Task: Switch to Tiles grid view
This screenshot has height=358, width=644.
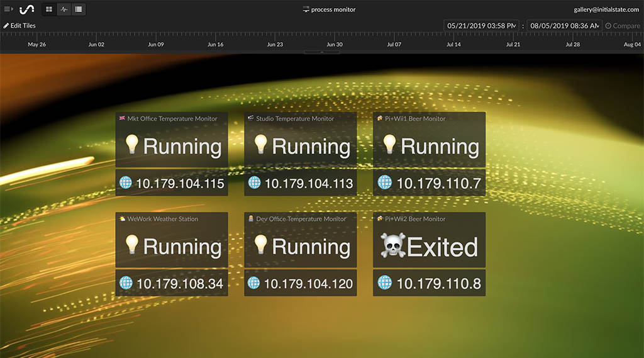Action: click(x=49, y=9)
